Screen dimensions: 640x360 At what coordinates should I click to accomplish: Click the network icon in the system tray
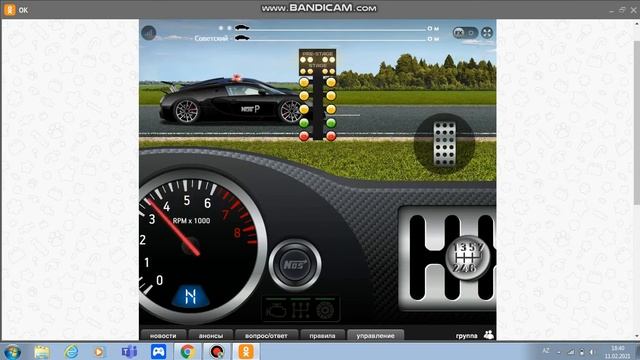click(571, 351)
